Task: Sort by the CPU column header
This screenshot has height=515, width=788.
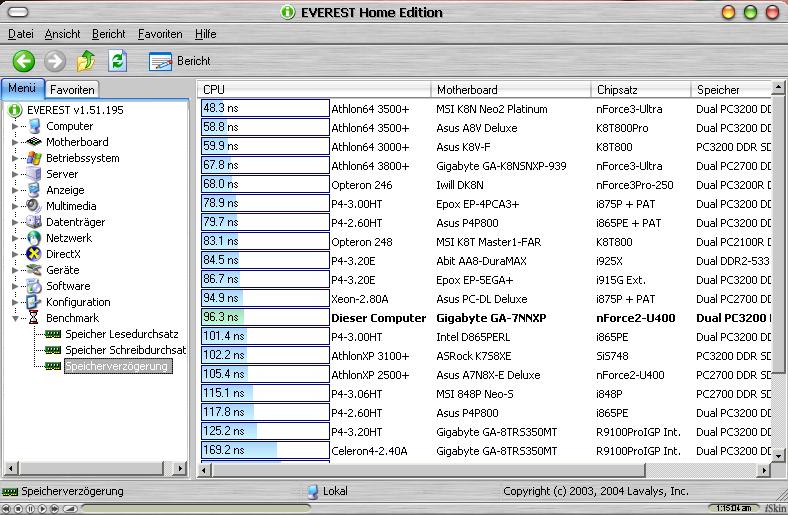Action: [x=314, y=89]
